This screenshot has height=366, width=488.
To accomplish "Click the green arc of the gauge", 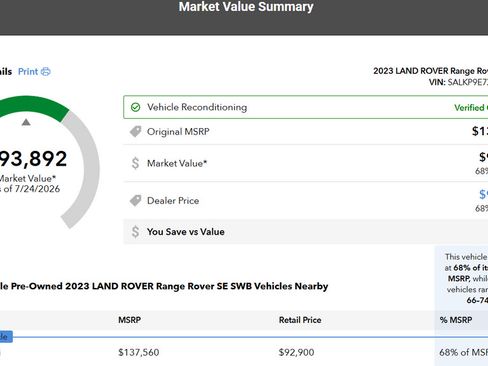I will [x=33, y=106].
